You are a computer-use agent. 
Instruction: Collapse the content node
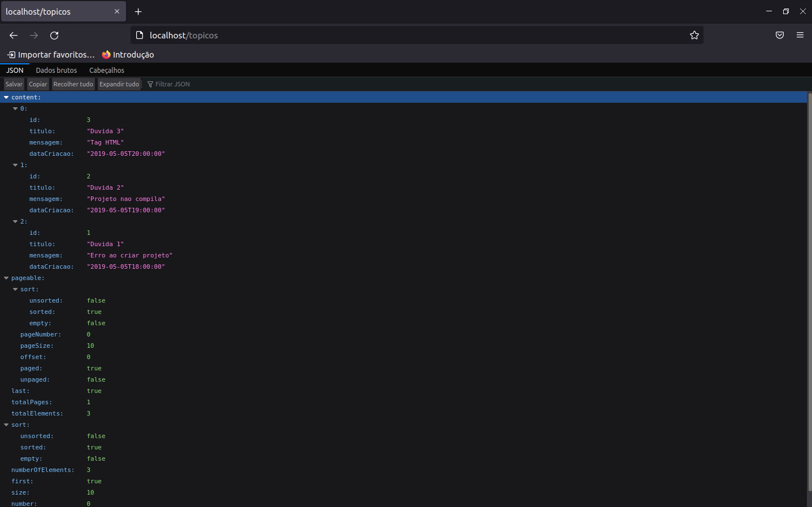pos(6,97)
